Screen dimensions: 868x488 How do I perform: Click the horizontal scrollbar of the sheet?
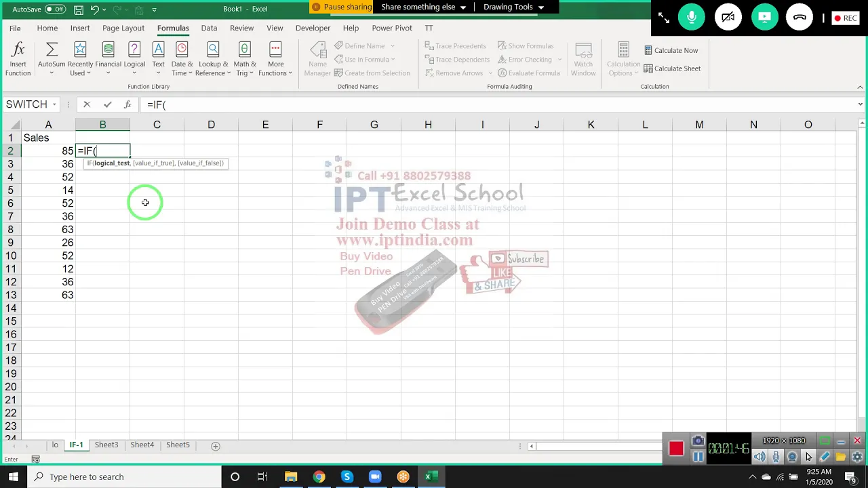click(597, 446)
